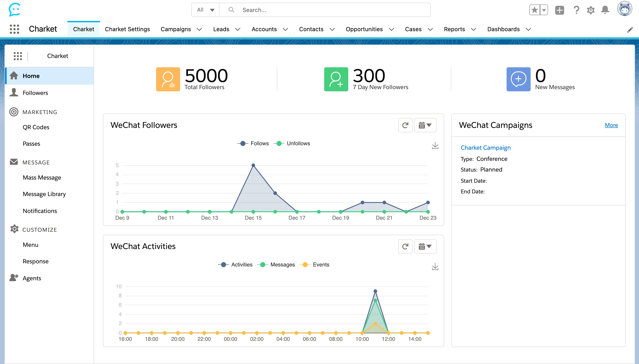Open WeChat Followers date range dropdown
This screenshot has height=364, width=639.
pos(425,125)
